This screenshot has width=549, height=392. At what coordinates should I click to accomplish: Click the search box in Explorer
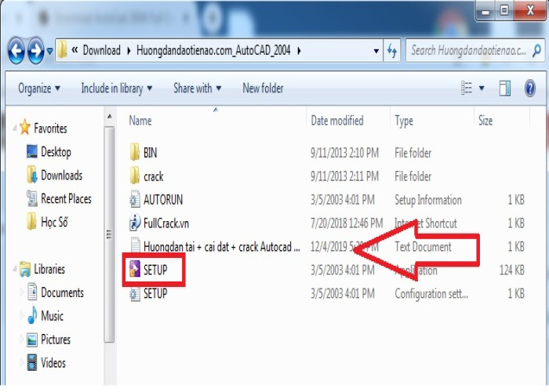pyautogui.click(x=471, y=51)
